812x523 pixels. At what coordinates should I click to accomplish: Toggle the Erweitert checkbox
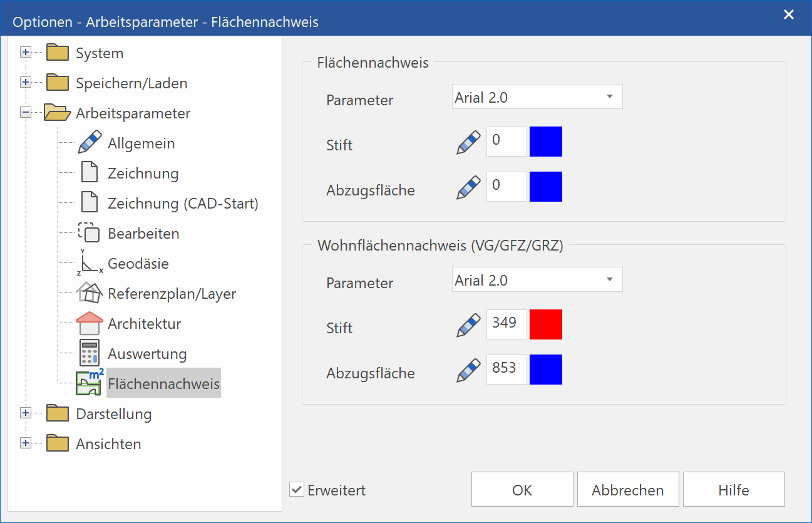click(x=297, y=489)
